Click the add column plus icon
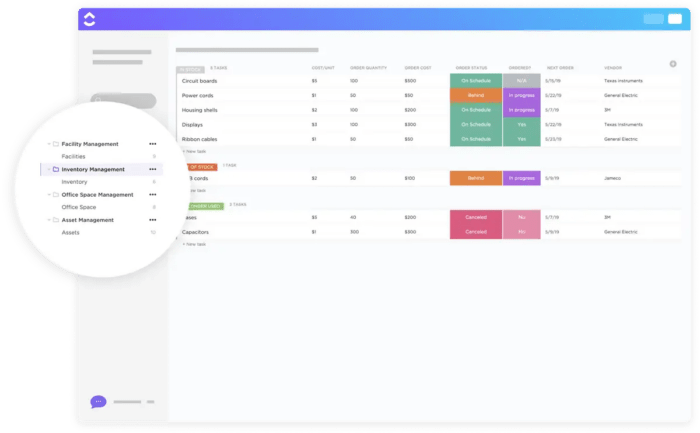 pyautogui.click(x=673, y=64)
